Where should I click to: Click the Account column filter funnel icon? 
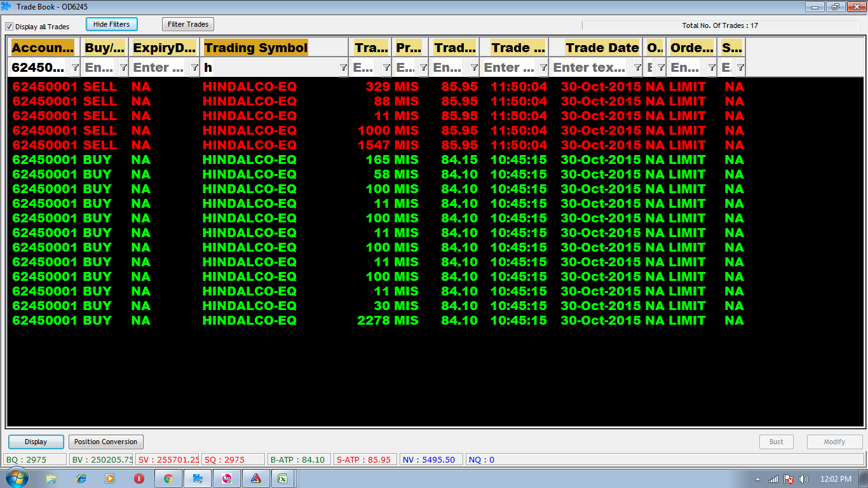tap(75, 67)
